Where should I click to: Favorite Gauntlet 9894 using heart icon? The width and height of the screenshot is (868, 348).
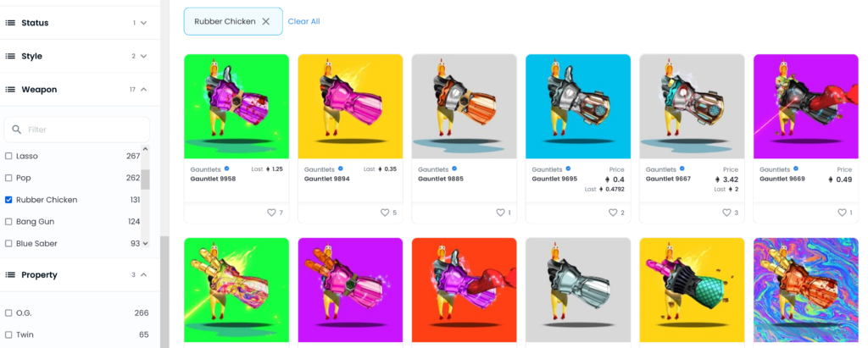pyautogui.click(x=385, y=213)
